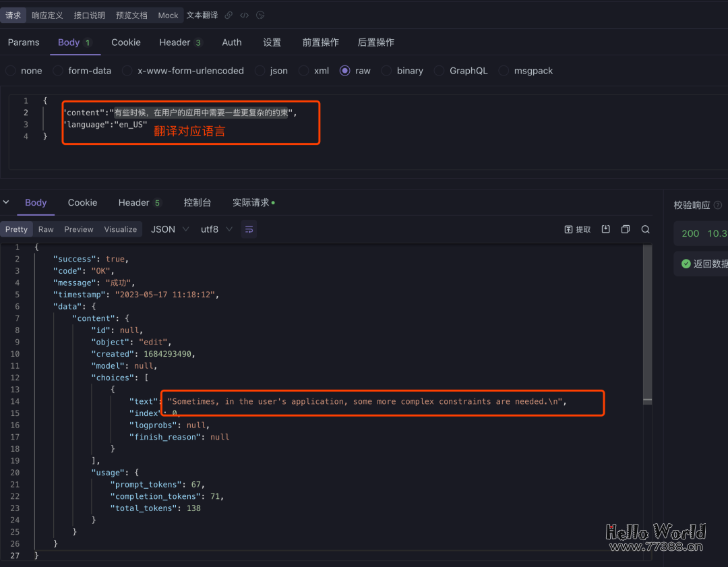Switch response view to Preview mode
Screen dimensions: 728x567
[78, 229]
